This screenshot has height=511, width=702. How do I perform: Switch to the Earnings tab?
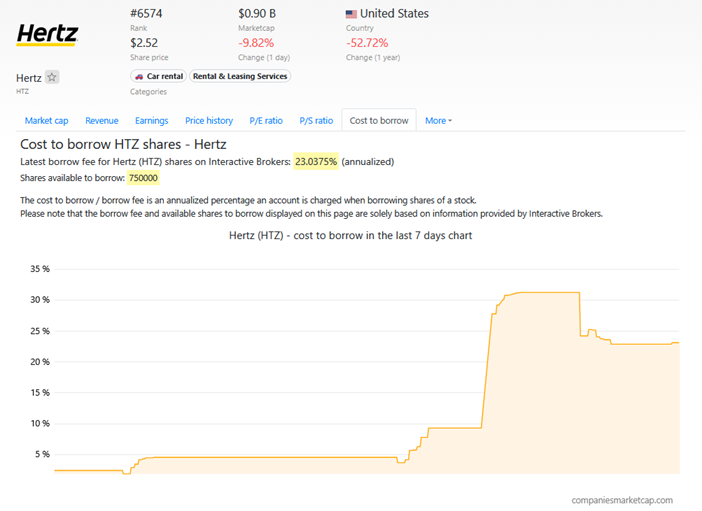tap(152, 120)
